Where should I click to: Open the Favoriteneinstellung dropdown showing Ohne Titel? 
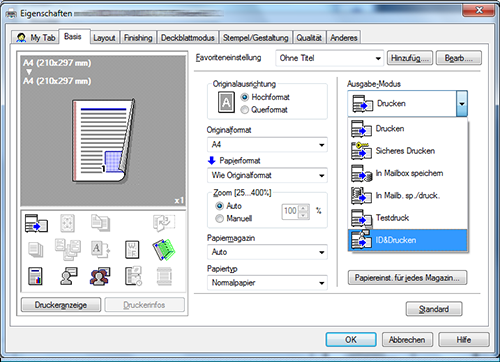click(330, 58)
